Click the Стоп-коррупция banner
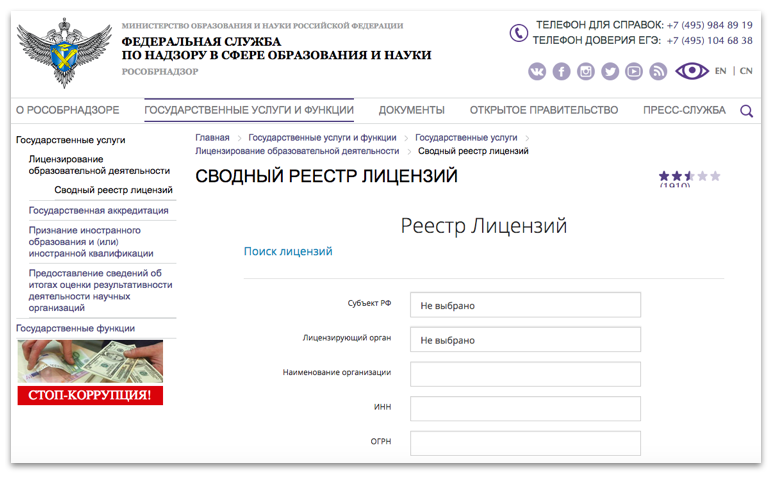Viewport: 775px width, 477px height. [90, 372]
